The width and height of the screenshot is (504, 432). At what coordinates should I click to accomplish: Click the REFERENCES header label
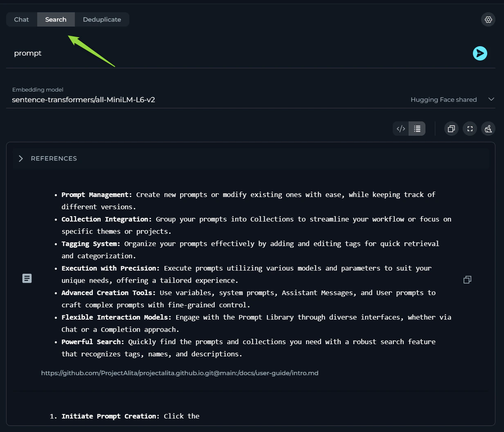coord(54,159)
